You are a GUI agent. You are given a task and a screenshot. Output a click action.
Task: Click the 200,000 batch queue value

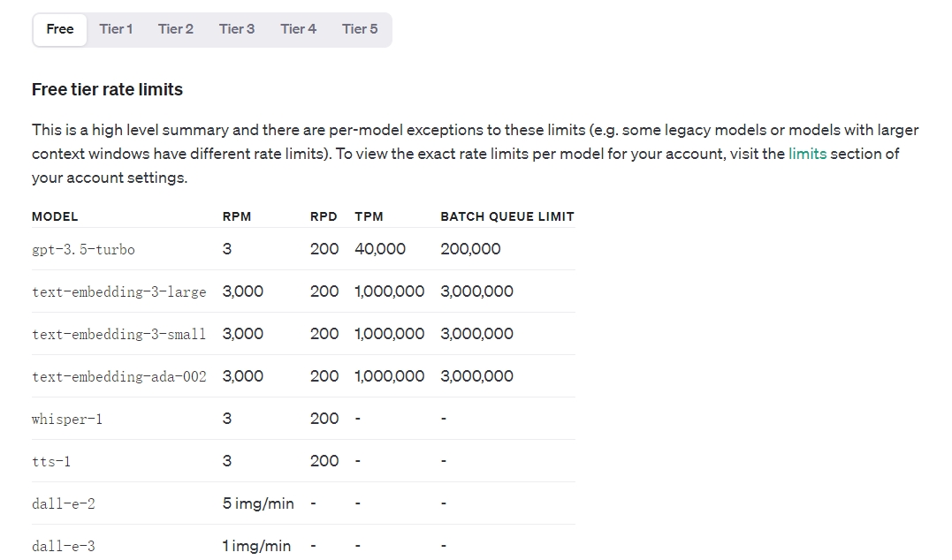pyautogui.click(x=470, y=249)
